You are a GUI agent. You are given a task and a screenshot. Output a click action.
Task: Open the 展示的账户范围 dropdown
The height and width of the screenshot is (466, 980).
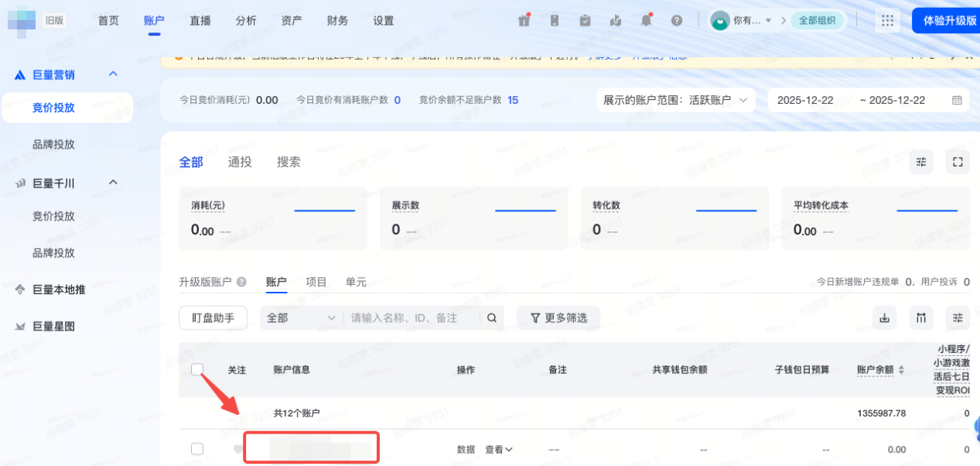click(x=675, y=100)
